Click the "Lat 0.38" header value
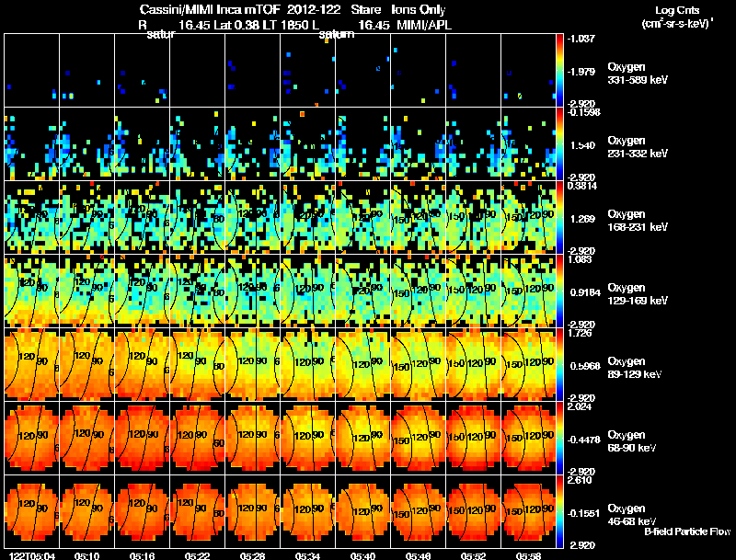This screenshot has width=736, height=560. [236, 26]
